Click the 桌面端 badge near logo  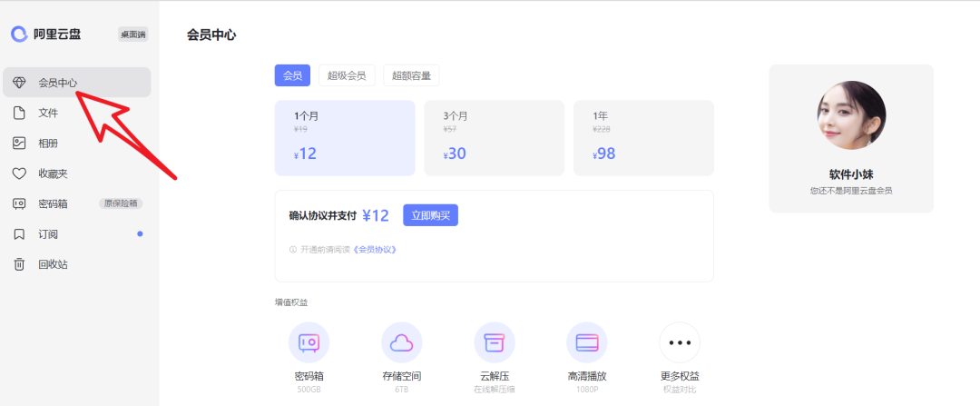pyautogui.click(x=133, y=35)
